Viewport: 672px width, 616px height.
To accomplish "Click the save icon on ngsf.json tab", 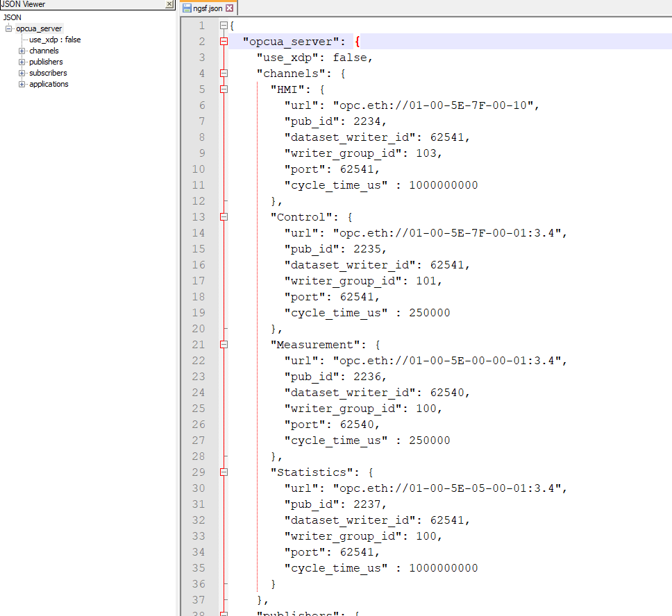I will [187, 8].
